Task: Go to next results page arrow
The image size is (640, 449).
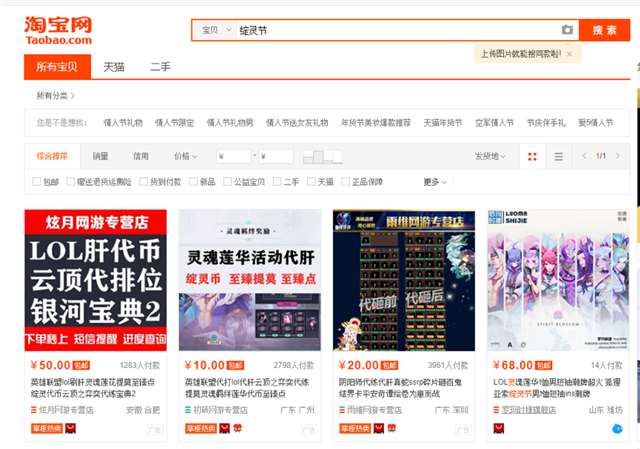Action: point(618,156)
